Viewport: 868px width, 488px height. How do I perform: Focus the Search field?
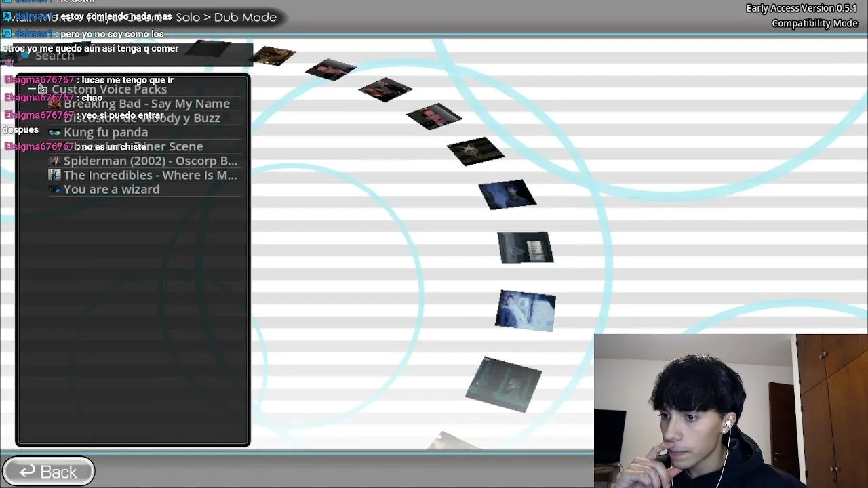132,56
